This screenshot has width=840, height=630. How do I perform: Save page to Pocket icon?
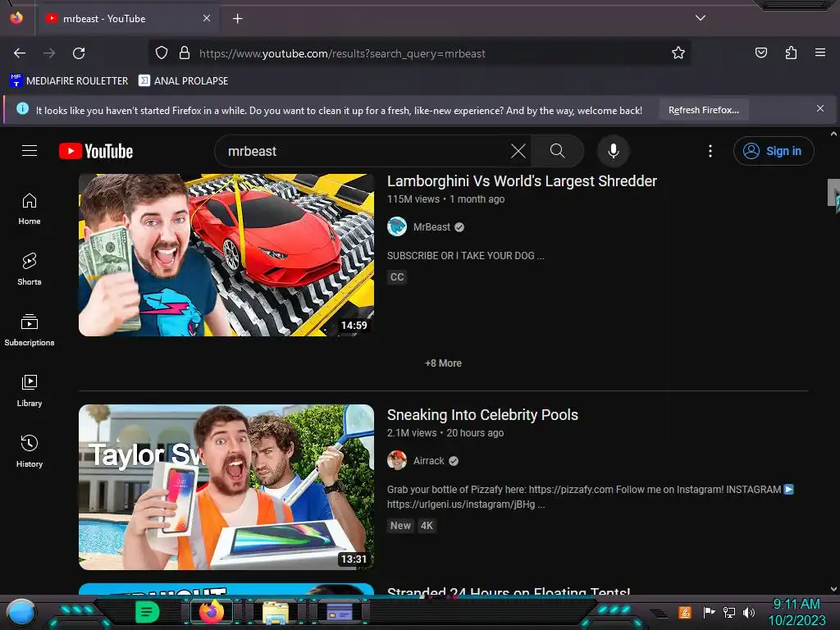tap(760, 53)
